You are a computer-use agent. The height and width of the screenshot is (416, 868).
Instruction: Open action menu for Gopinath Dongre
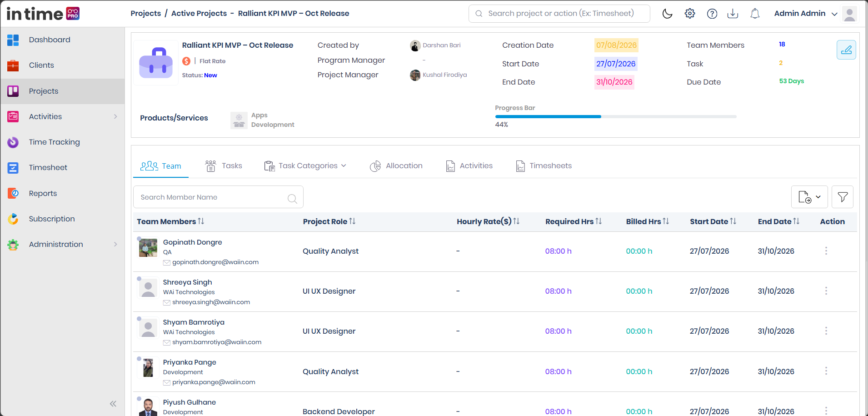pyautogui.click(x=826, y=251)
